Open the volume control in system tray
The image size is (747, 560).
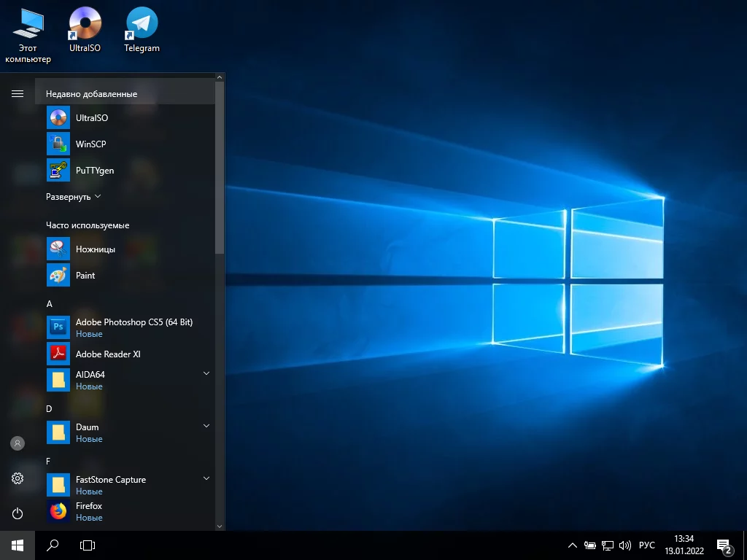tap(624, 545)
